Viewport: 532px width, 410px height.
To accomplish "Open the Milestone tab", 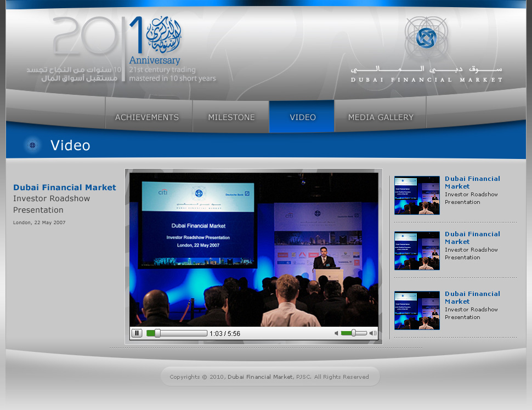I will [231, 117].
